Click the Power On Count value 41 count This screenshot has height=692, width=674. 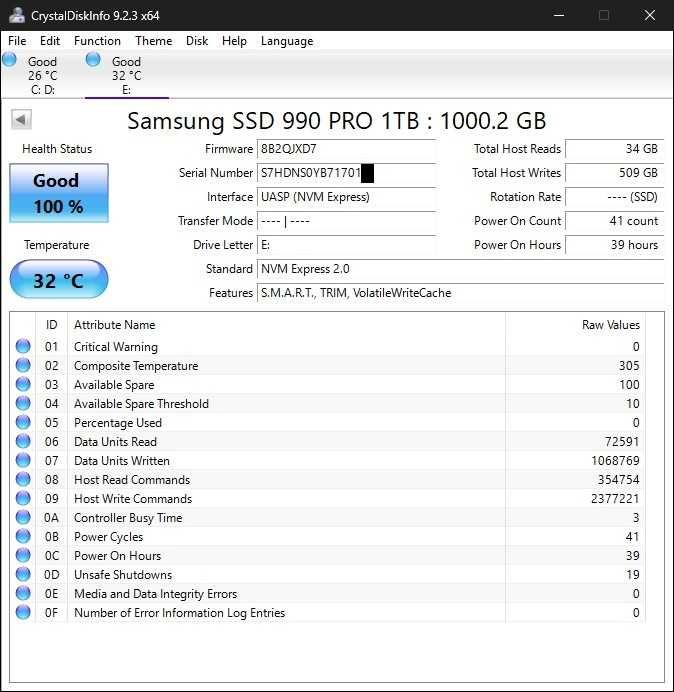[x=614, y=221]
